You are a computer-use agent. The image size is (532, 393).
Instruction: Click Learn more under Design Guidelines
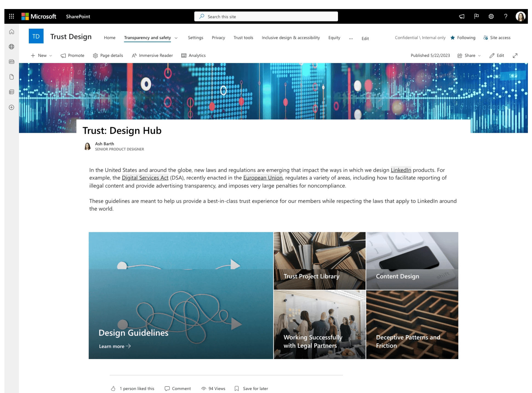pos(115,346)
